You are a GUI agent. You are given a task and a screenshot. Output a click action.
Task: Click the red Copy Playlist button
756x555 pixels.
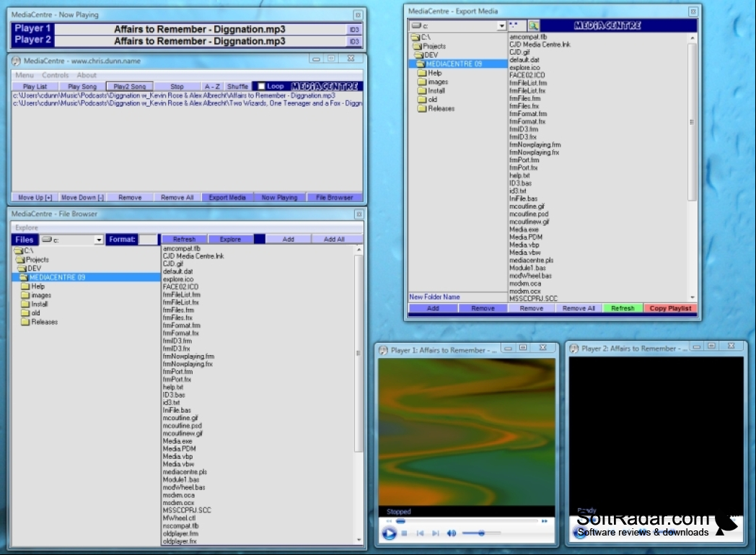click(671, 309)
